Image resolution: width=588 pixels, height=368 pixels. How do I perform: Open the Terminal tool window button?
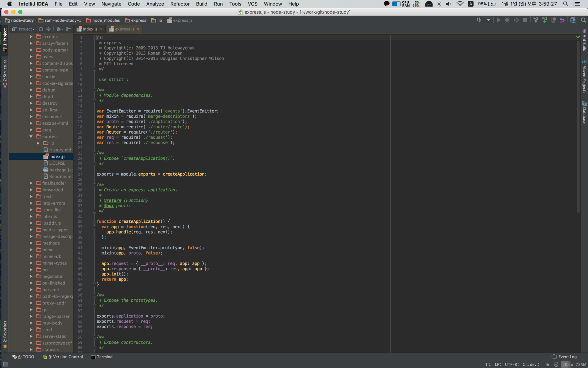102,357
